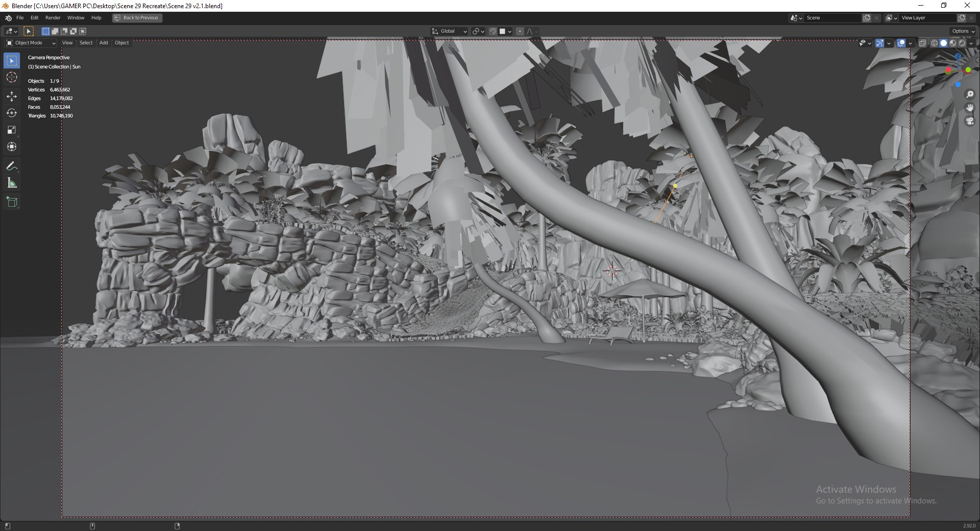This screenshot has width=980, height=531.
Task: Toggle snapping magnet on or off
Action: (493, 31)
